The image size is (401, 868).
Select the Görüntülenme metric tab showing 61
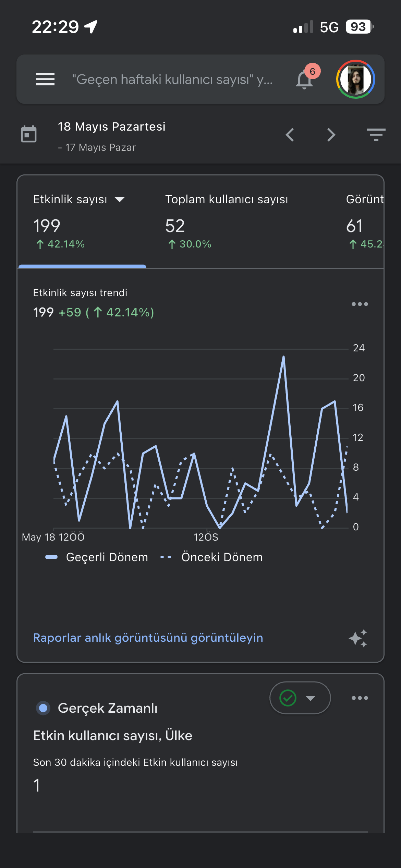coord(365,221)
